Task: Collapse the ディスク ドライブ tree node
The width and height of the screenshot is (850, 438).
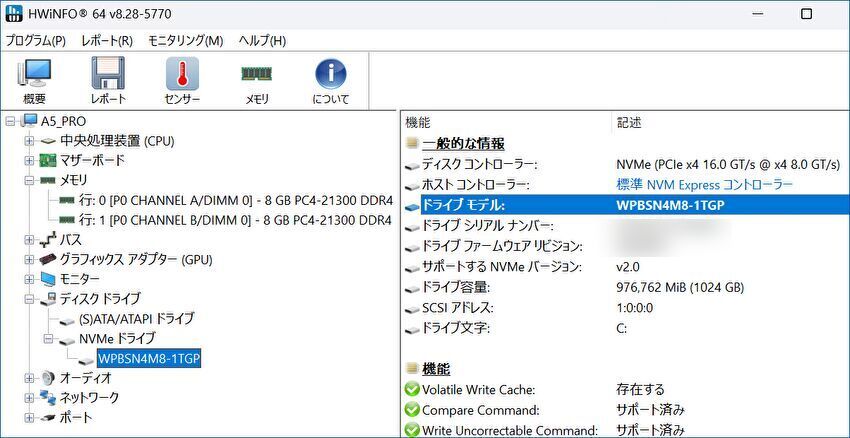Action: click(x=29, y=299)
